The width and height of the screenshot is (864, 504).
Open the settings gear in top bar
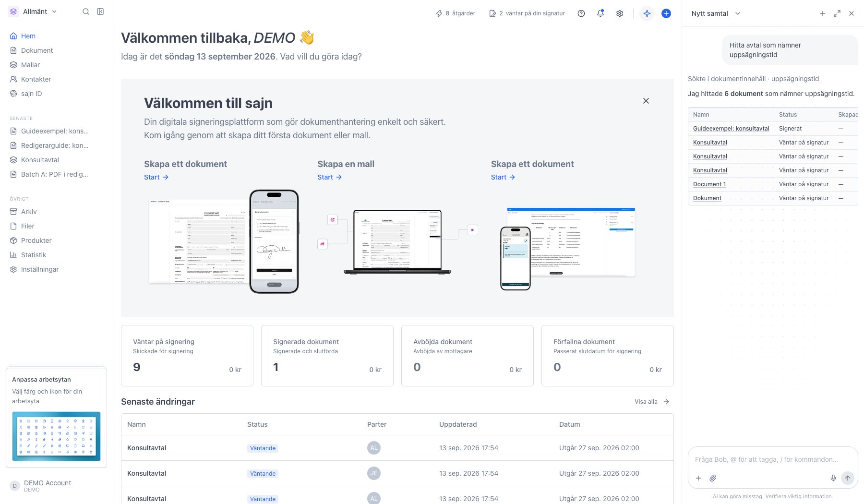(x=620, y=13)
